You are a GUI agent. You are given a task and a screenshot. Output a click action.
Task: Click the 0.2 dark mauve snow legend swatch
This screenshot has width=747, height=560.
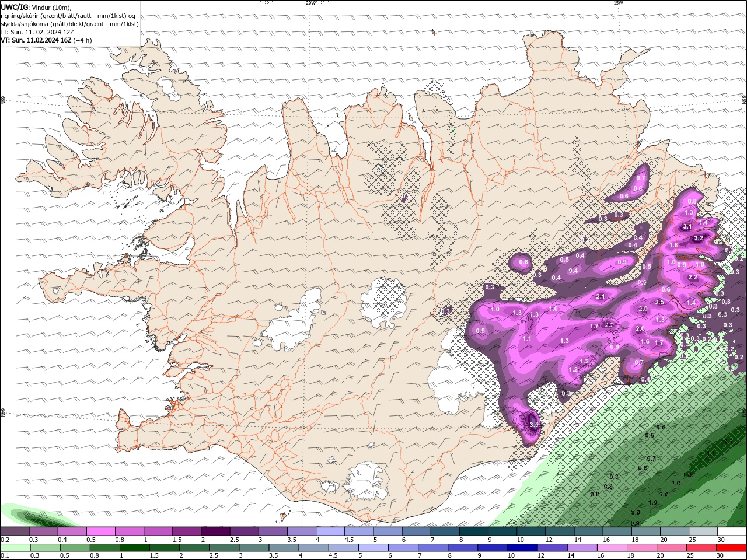pos(15,531)
